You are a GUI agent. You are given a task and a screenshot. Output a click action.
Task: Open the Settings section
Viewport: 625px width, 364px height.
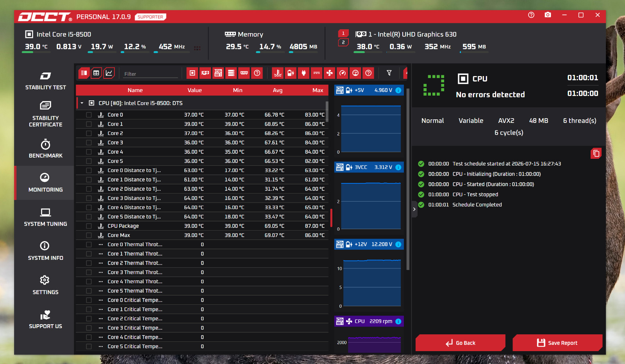[x=45, y=285]
